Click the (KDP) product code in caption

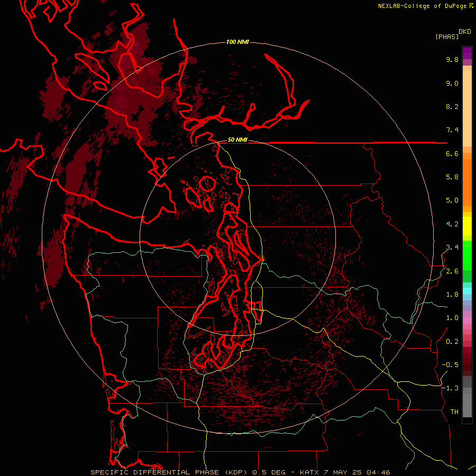pos(235,472)
